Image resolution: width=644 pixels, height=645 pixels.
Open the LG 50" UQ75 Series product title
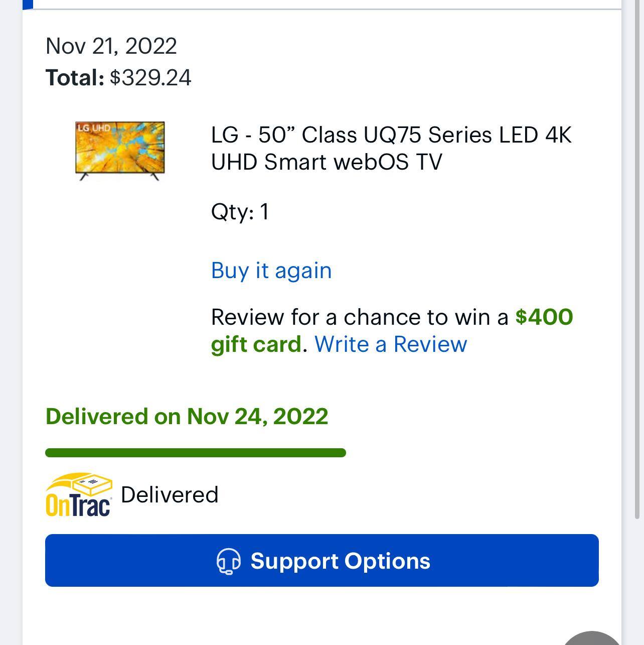tap(391, 147)
